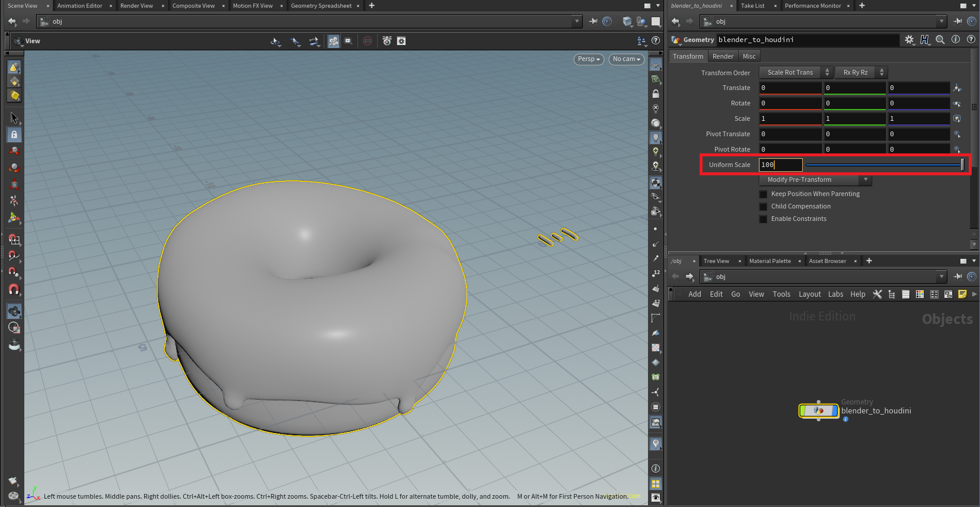The width and height of the screenshot is (980, 507).
Task: Click the sticky note icon in network editor
Action: pos(962,294)
